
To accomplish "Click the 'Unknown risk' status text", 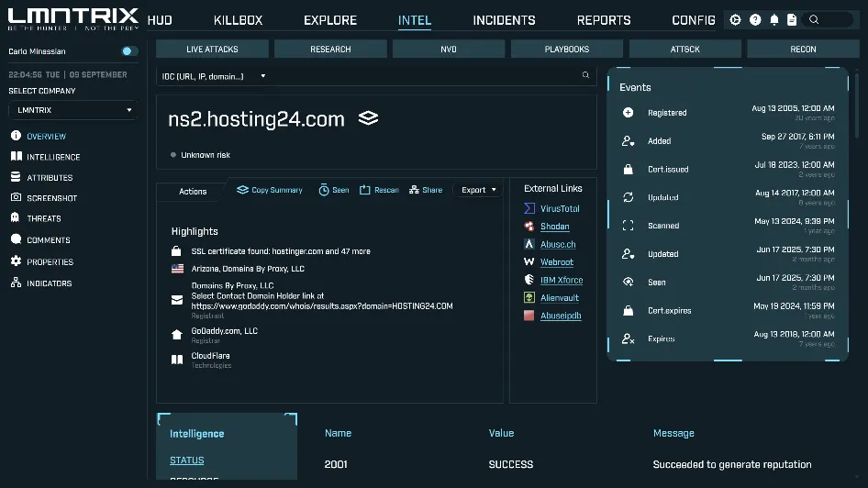I will coord(206,155).
